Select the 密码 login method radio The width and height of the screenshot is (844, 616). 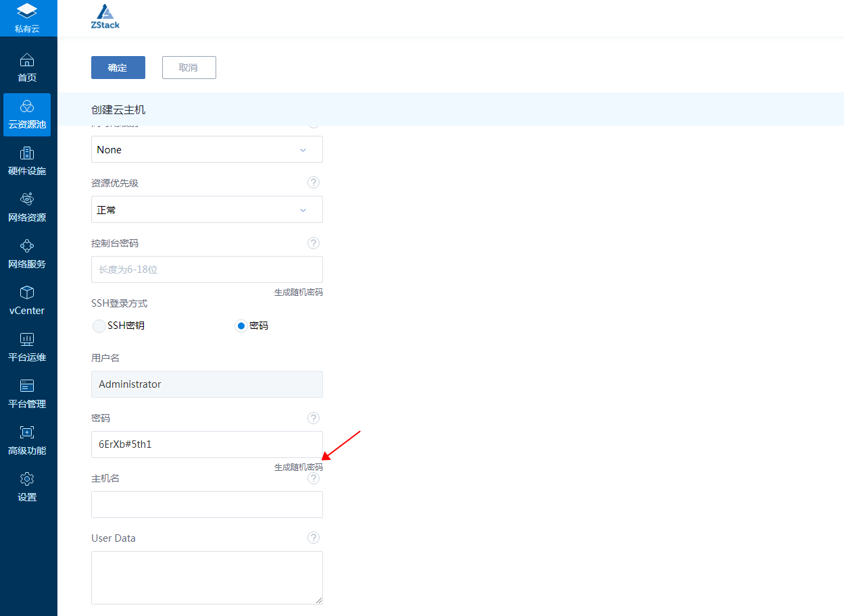(x=241, y=326)
